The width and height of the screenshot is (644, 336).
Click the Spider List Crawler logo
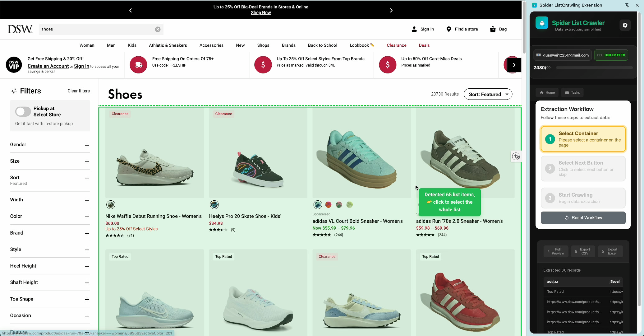pyautogui.click(x=542, y=23)
